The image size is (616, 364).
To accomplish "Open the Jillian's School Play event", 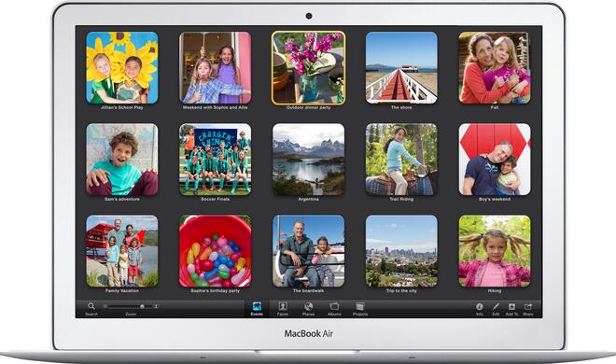I will click(x=121, y=67).
